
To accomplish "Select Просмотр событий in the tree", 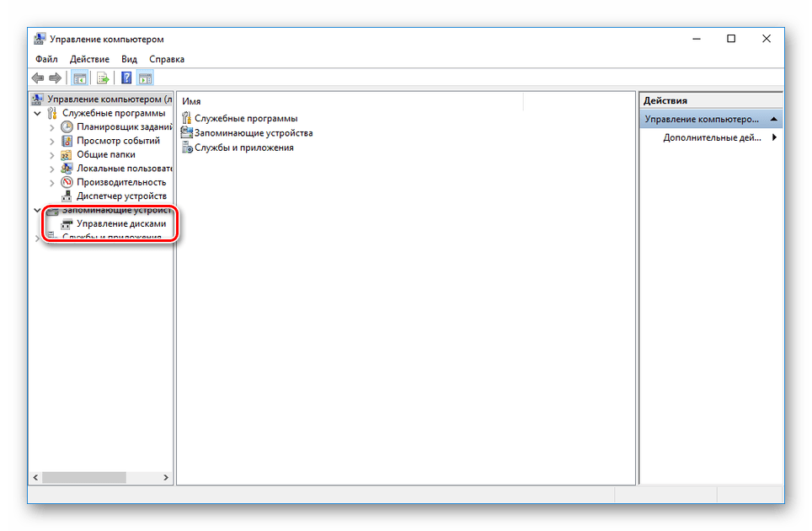I will click(x=118, y=141).
